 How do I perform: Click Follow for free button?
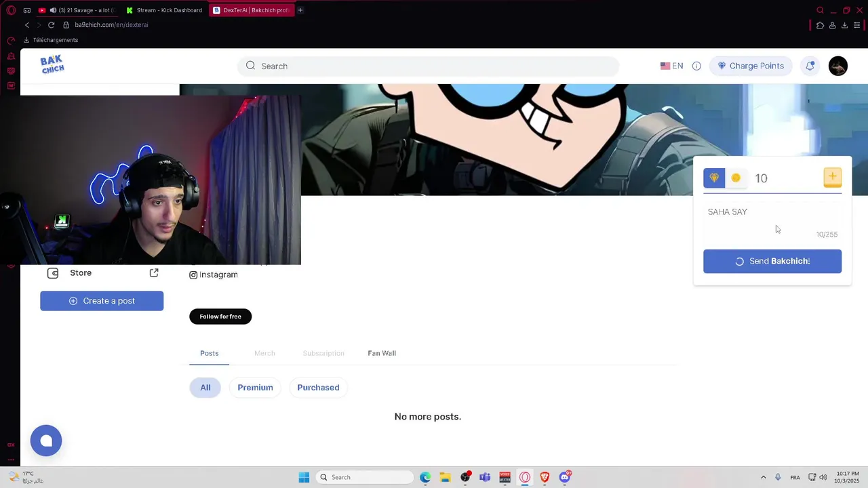click(x=220, y=317)
